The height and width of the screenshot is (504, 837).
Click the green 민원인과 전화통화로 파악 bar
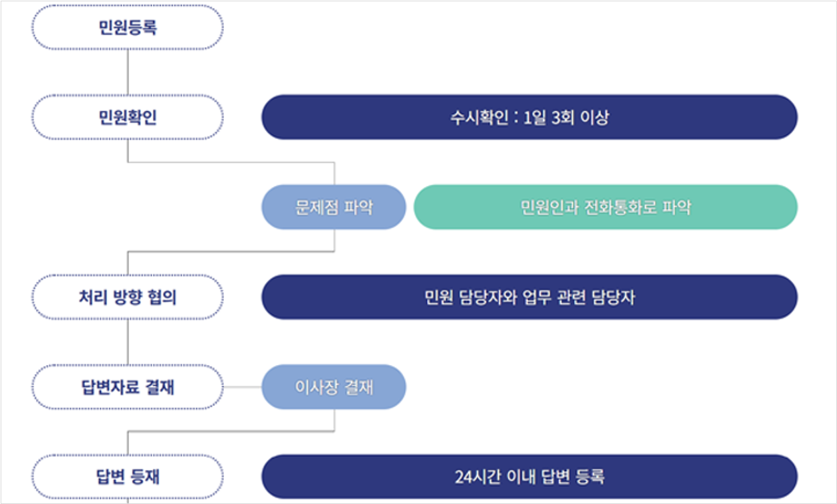click(x=606, y=207)
